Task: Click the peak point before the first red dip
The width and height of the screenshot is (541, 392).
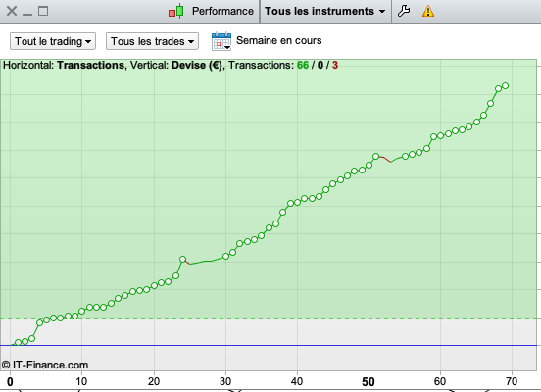Action: [x=183, y=259]
